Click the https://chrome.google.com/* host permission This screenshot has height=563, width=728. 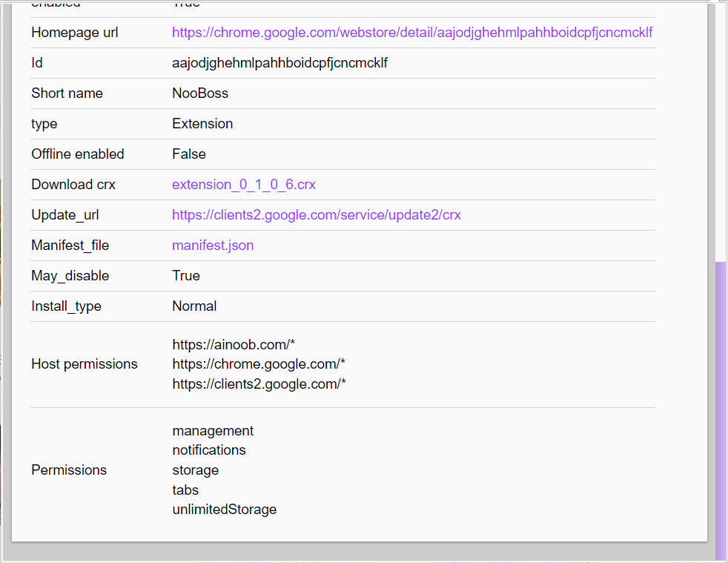259,364
